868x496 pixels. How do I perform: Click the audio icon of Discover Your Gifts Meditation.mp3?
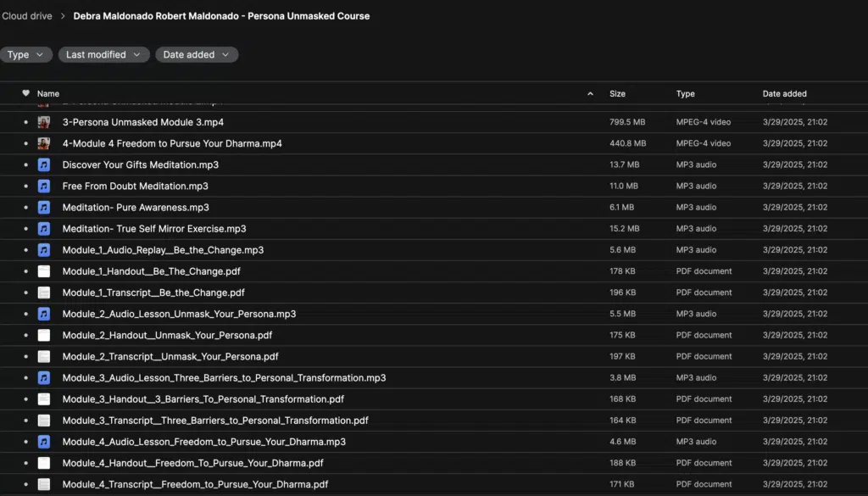tap(44, 165)
